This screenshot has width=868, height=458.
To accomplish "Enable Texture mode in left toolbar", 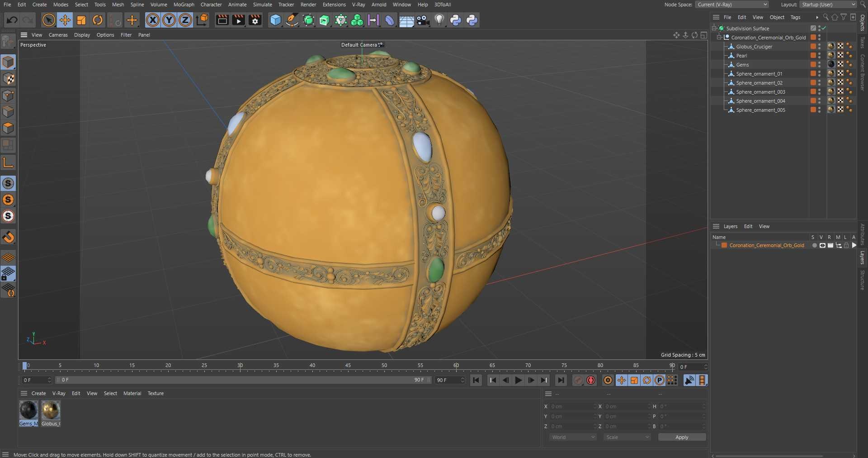I will pyautogui.click(x=8, y=79).
